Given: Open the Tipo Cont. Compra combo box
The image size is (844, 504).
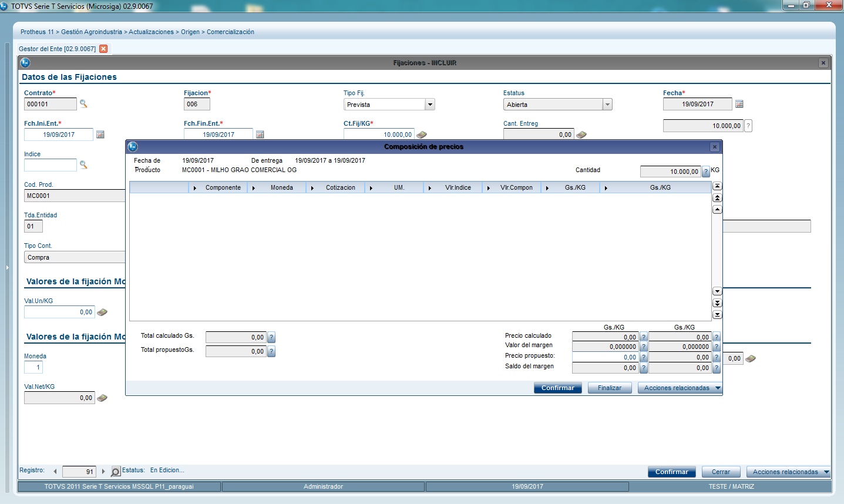Looking at the screenshot, I should pos(75,257).
